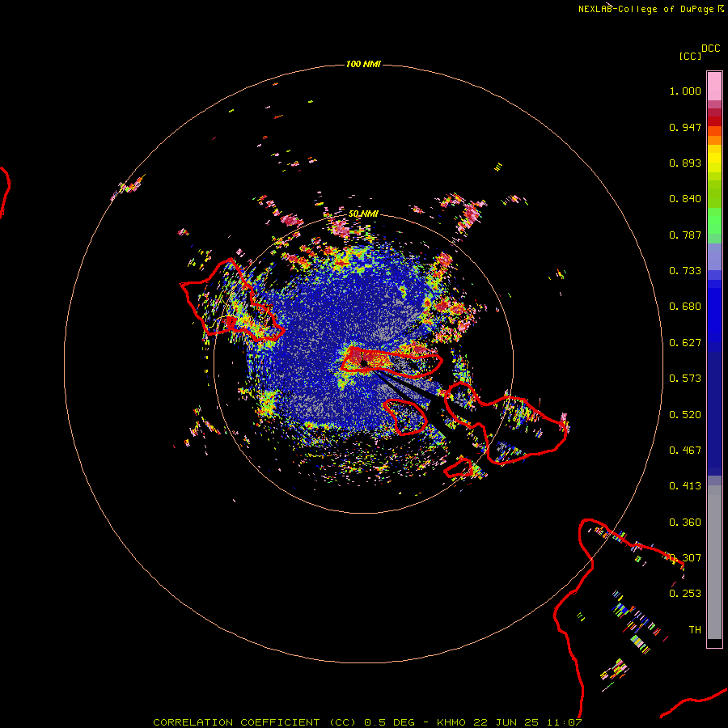Select the 0.253 scale value
The width and height of the screenshot is (728, 728).
[685, 594]
